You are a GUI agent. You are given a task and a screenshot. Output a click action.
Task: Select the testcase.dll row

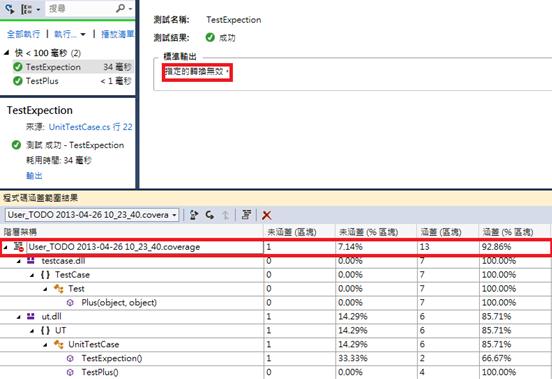pos(275,261)
